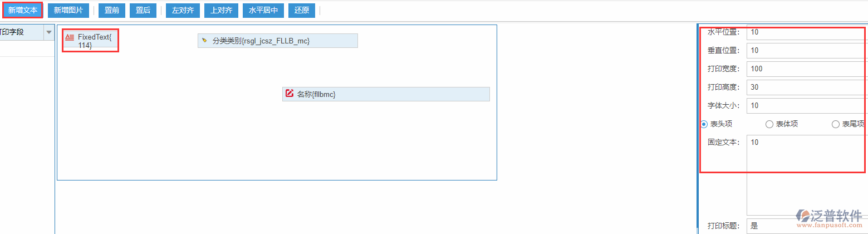Click the 字体大小 input field

click(x=806, y=106)
